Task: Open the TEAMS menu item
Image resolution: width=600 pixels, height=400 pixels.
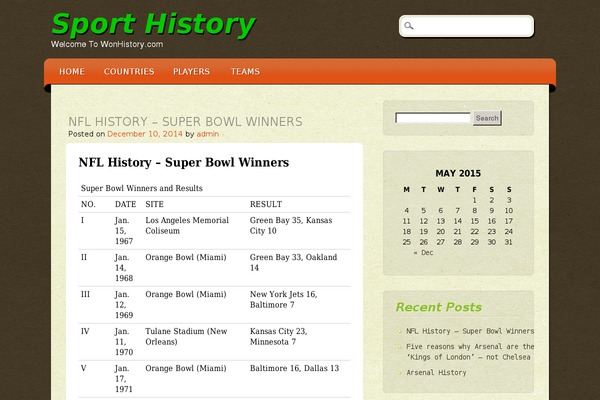Action: click(245, 72)
